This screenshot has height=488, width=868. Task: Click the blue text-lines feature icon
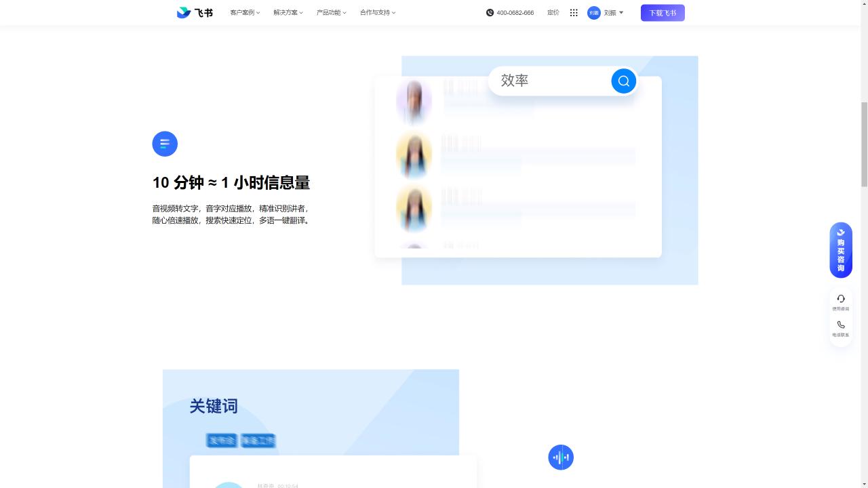(165, 144)
